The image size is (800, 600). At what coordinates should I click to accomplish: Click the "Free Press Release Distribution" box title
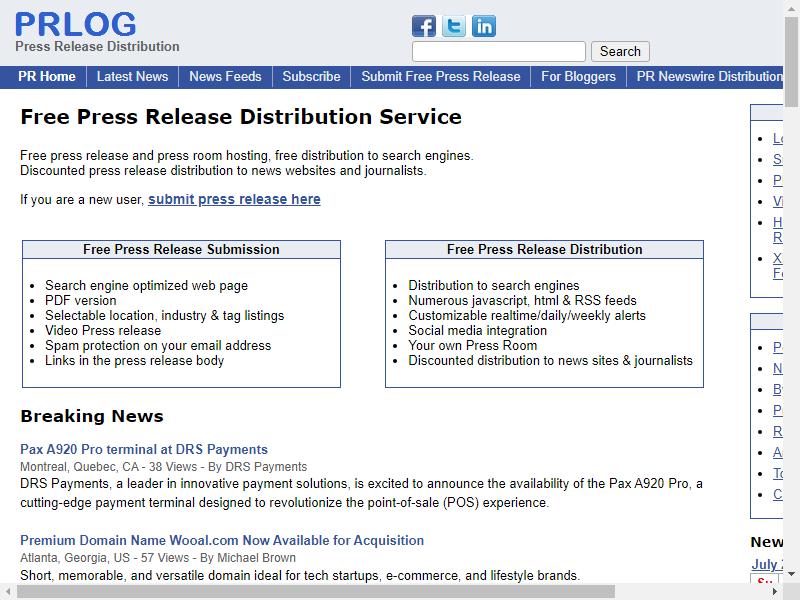coord(544,249)
